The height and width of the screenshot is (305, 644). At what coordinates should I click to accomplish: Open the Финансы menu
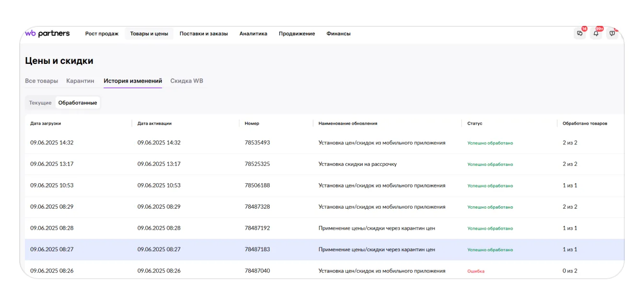coord(338,34)
